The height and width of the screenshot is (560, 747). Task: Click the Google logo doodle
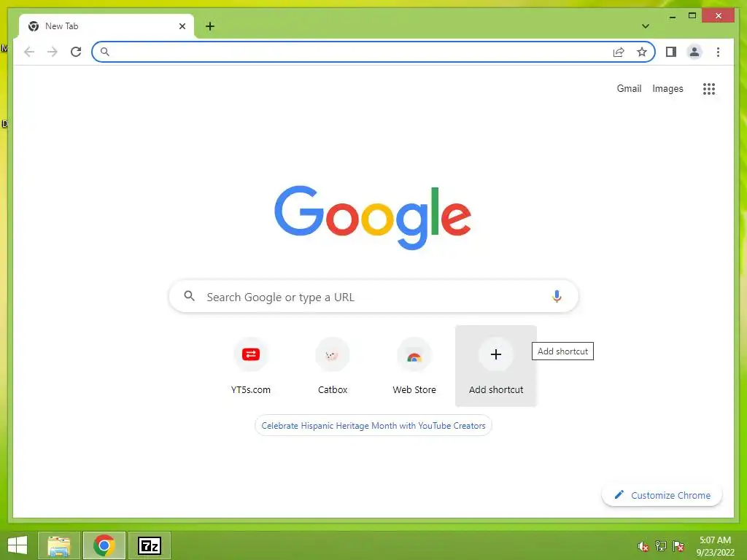(x=373, y=217)
